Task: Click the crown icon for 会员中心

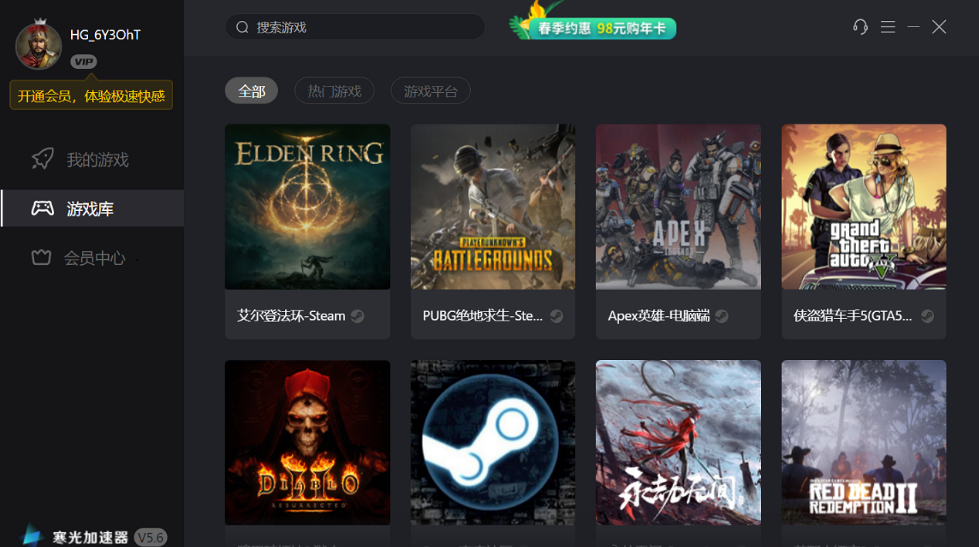Action: pyautogui.click(x=41, y=257)
